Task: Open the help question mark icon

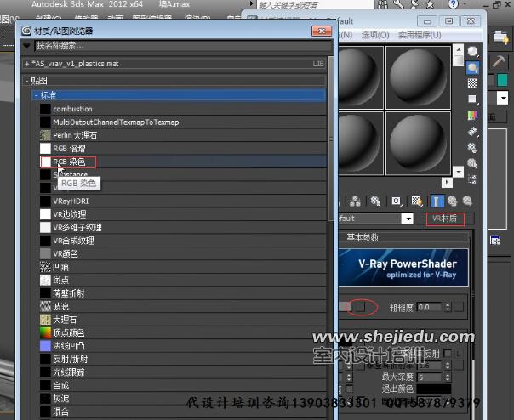Action: [453, 4]
